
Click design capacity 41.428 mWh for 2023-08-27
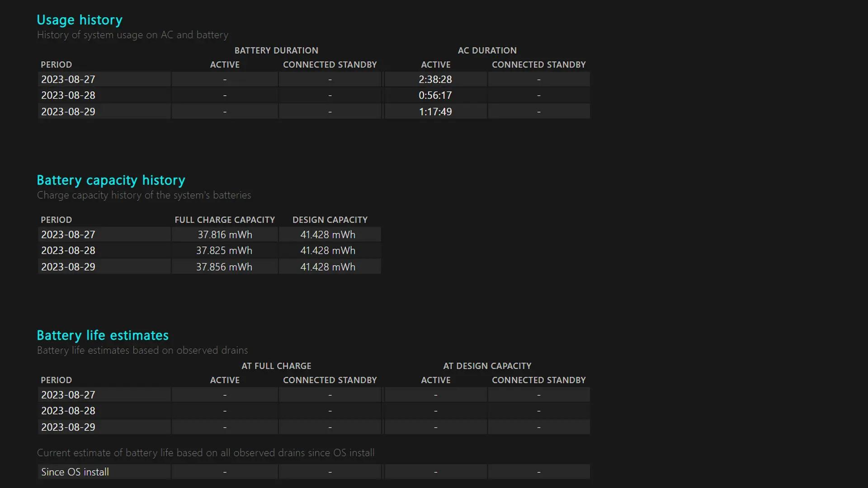pos(328,235)
